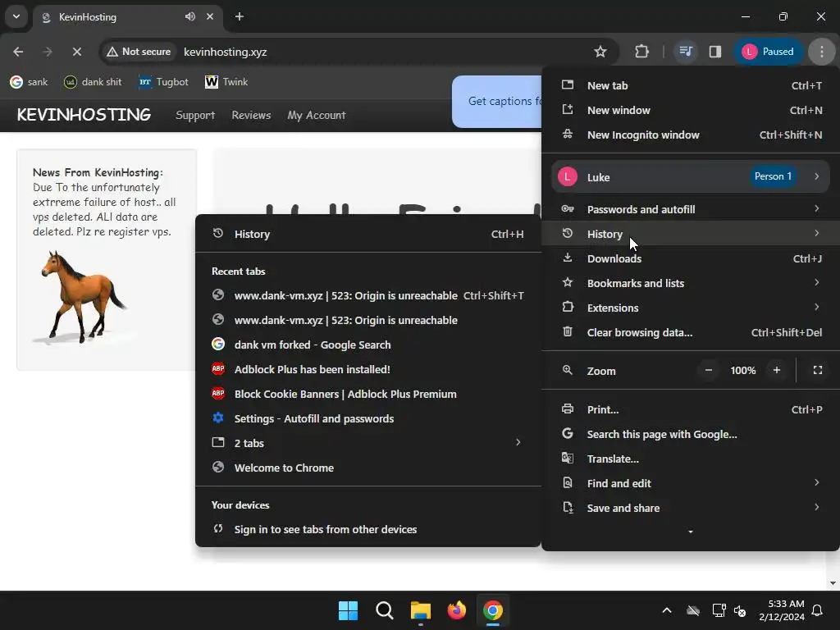840x630 pixels.
Task: Reopen first dank-vm.xyz recent tab
Action: click(368, 295)
